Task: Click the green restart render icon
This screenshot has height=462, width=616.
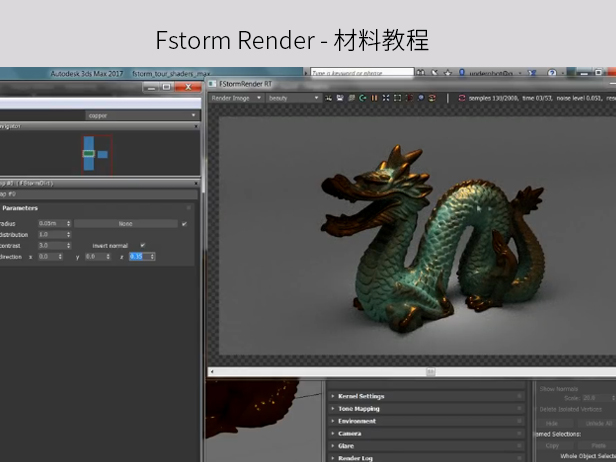Action: [363, 98]
